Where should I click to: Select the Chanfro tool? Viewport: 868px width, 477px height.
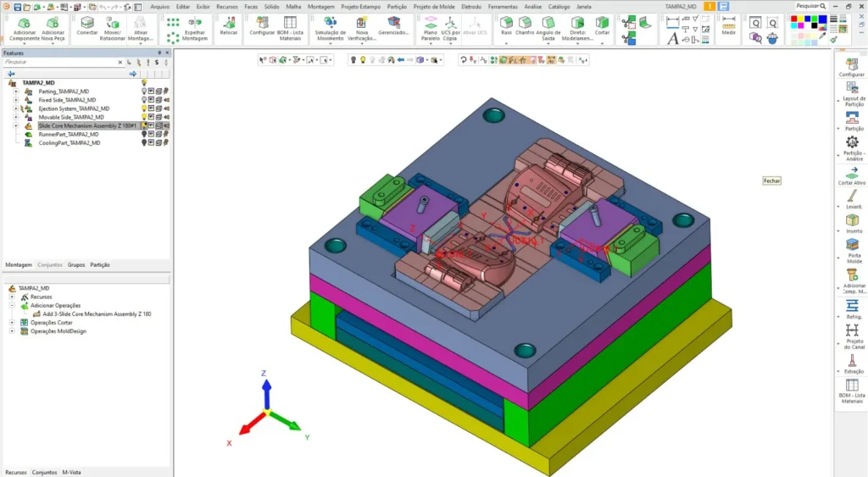click(525, 25)
